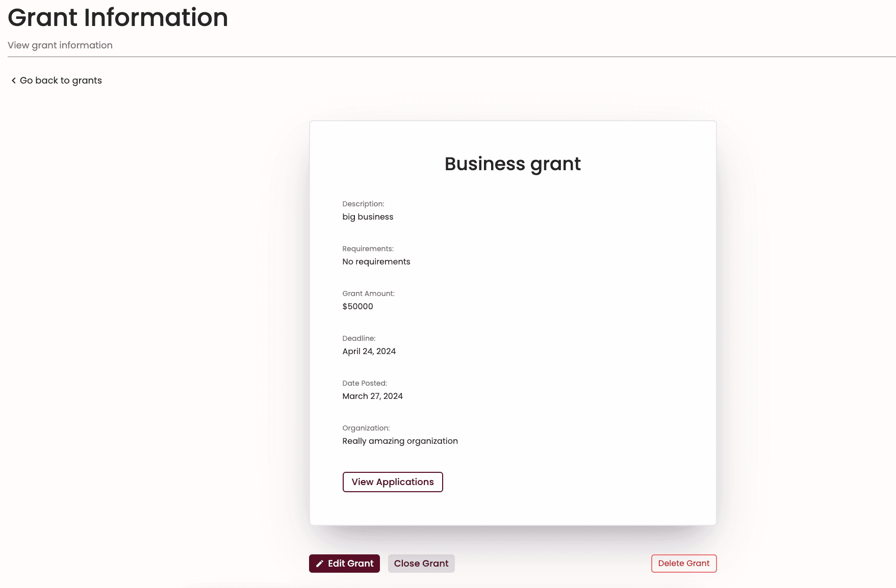The height and width of the screenshot is (588, 896).
Task: Select the Description field label
Action: [363, 204]
